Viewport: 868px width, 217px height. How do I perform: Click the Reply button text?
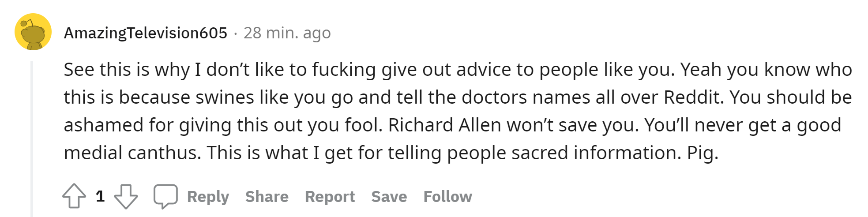click(208, 197)
